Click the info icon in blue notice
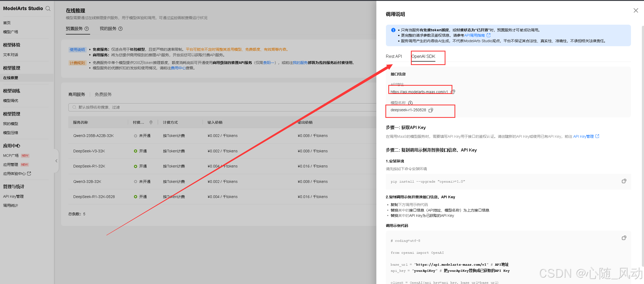This screenshot has width=644, height=284. coord(393,30)
